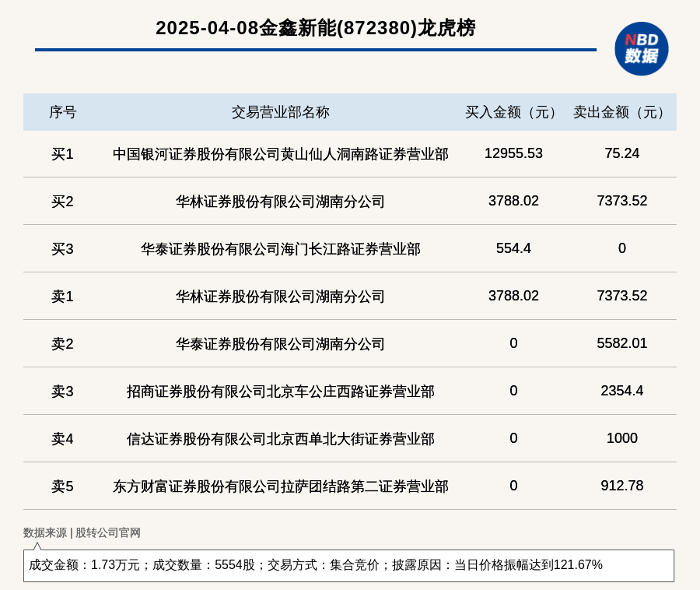Click 7373.52 in the 买2 row
The height and width of the screenshot is (590, 700).
[x=622, y=201]
